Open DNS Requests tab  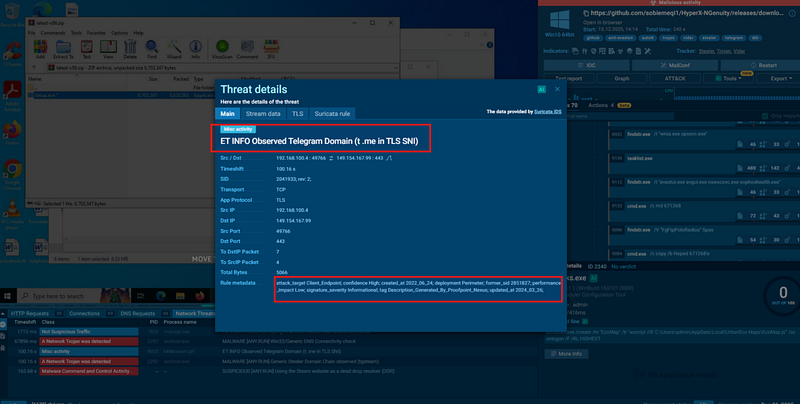point(144,314)
